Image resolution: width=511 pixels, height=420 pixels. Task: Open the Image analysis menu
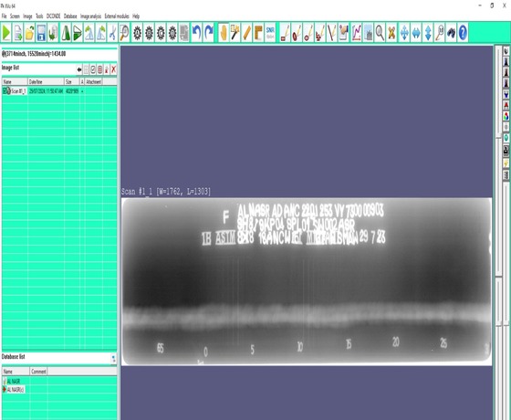pos(90,16)
